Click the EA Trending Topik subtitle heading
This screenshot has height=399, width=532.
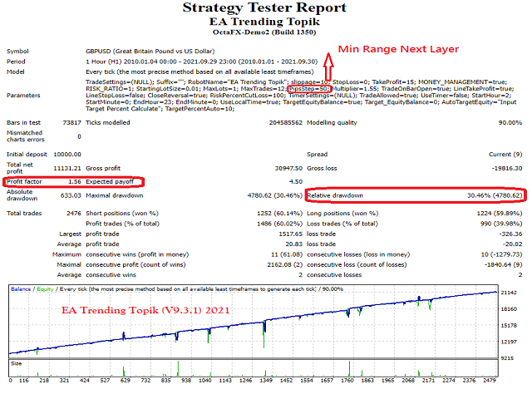tap(264, 22)
